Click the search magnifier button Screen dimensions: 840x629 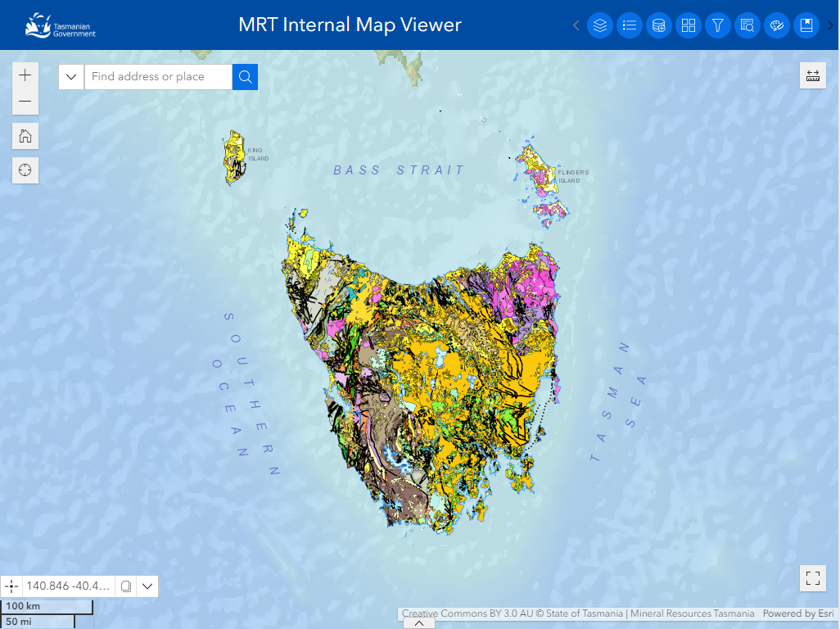tap(245, 76)
